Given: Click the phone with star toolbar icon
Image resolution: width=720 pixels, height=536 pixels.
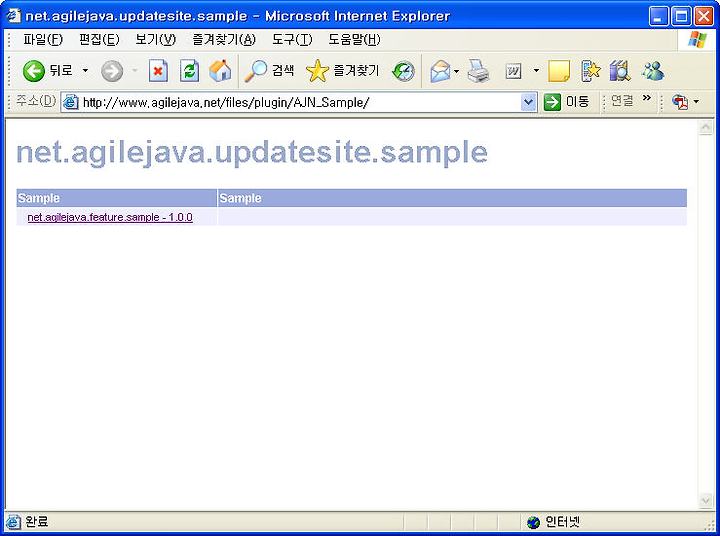Looking at the screenshot, I should click(591, 71).
